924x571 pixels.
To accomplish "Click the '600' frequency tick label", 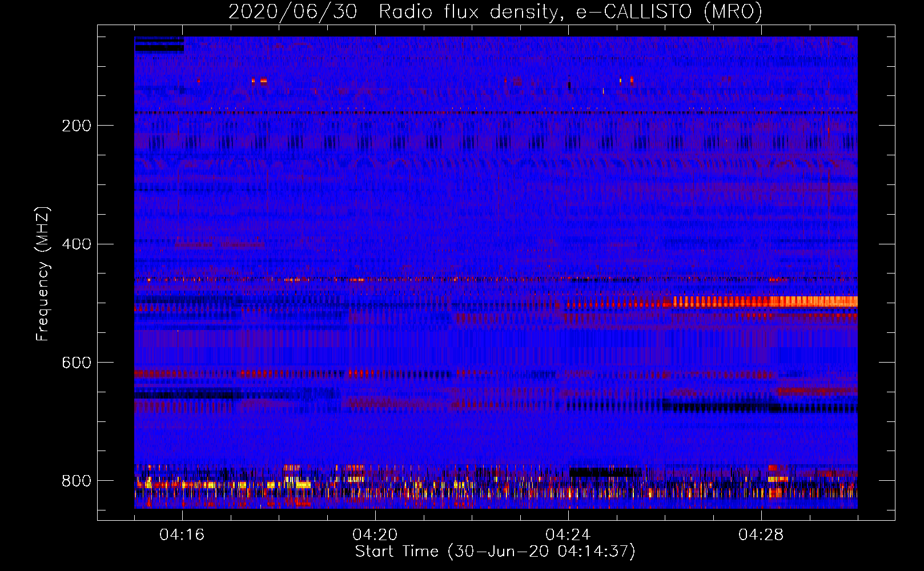I will 77,363.
